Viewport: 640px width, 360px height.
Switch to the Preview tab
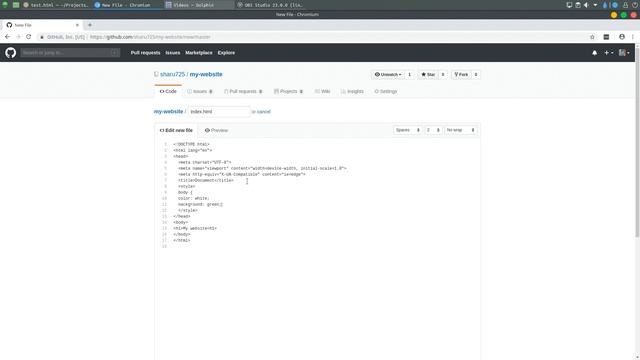click(216, 130)
